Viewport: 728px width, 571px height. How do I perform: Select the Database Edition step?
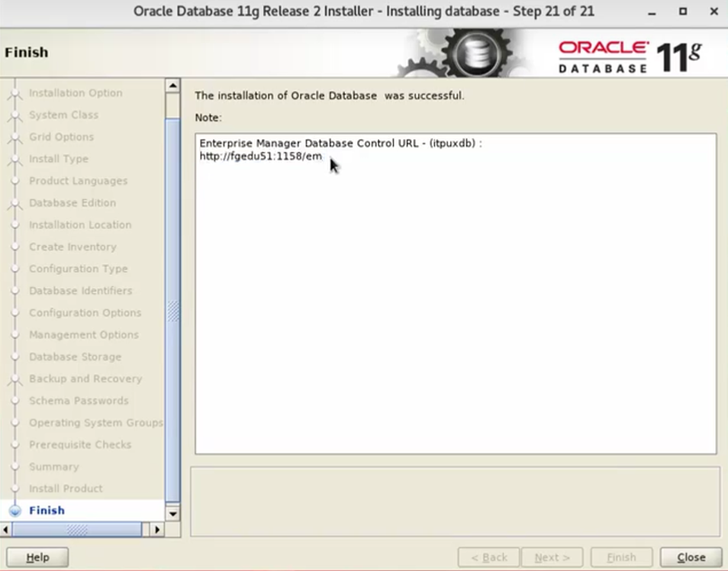[x=72, y=202]
